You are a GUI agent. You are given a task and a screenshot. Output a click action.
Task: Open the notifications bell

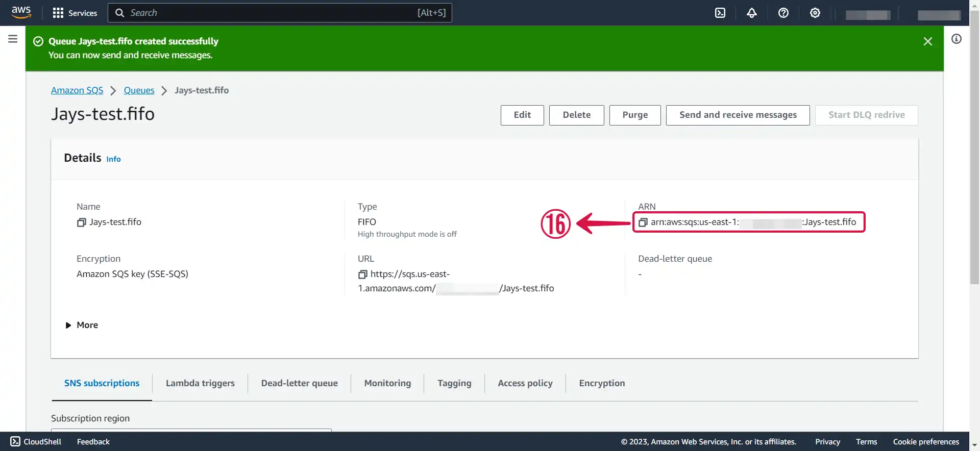coord(752,13)
